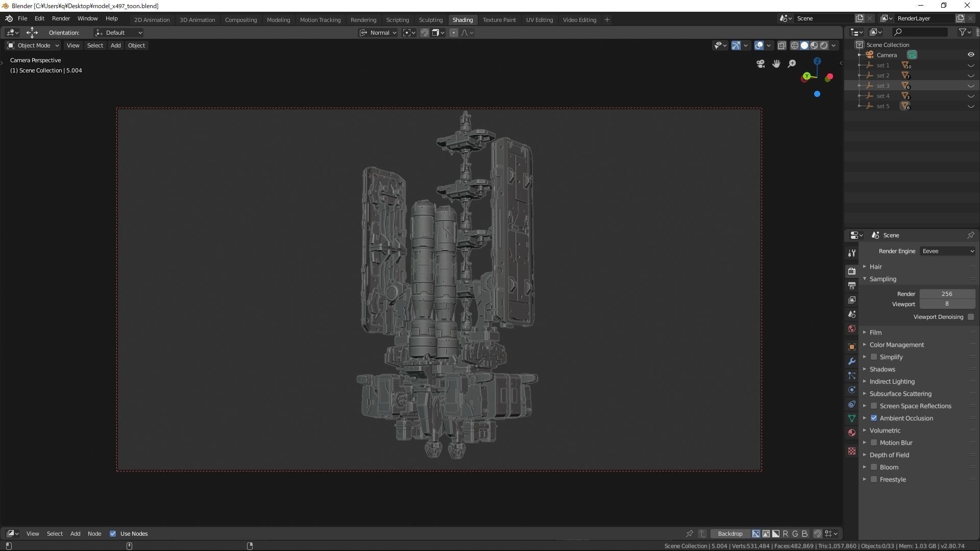The height and width of the screenshot is (551, 980).
Task: Switch to the Sculpting workspace tab
Action: click(430, 20)
